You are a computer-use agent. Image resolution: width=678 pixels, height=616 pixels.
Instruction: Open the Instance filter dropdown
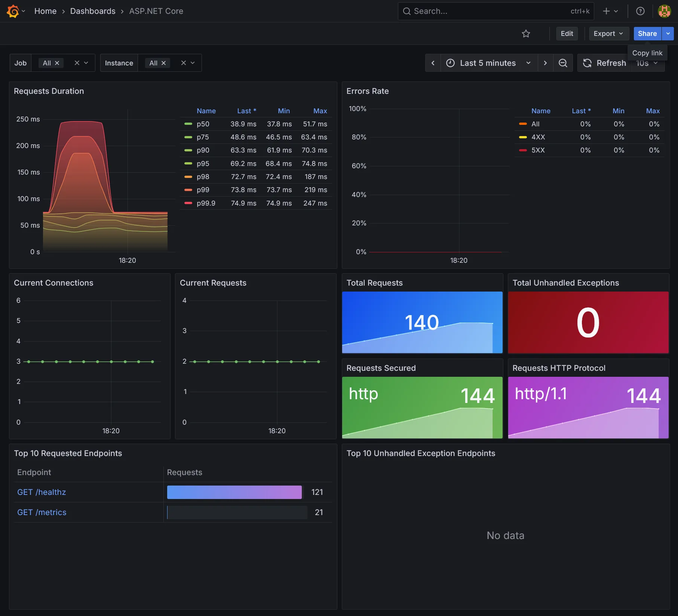coord(193,63)
